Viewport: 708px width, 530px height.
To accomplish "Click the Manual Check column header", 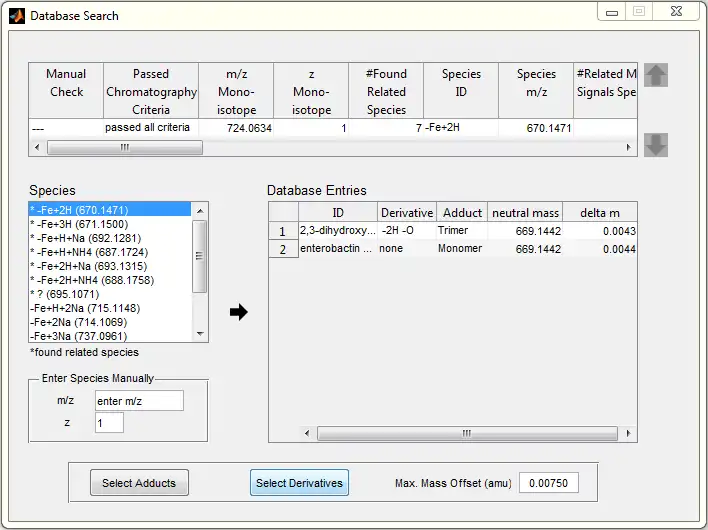I will tap(66, 91).
